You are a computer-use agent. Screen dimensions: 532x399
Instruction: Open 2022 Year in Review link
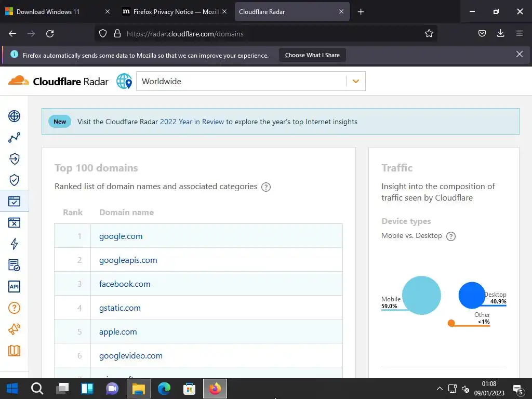[192, 122]
